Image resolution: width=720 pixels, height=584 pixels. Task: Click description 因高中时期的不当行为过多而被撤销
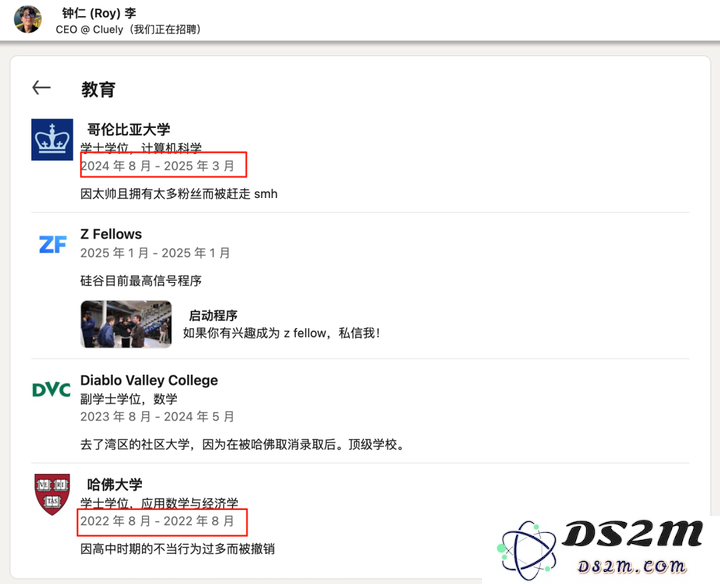click(178, 549)
